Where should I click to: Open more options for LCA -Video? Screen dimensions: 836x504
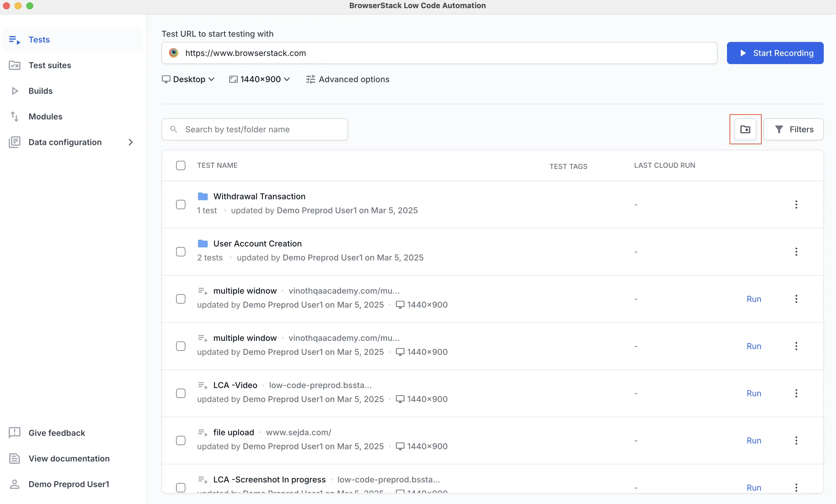(796, 393)
